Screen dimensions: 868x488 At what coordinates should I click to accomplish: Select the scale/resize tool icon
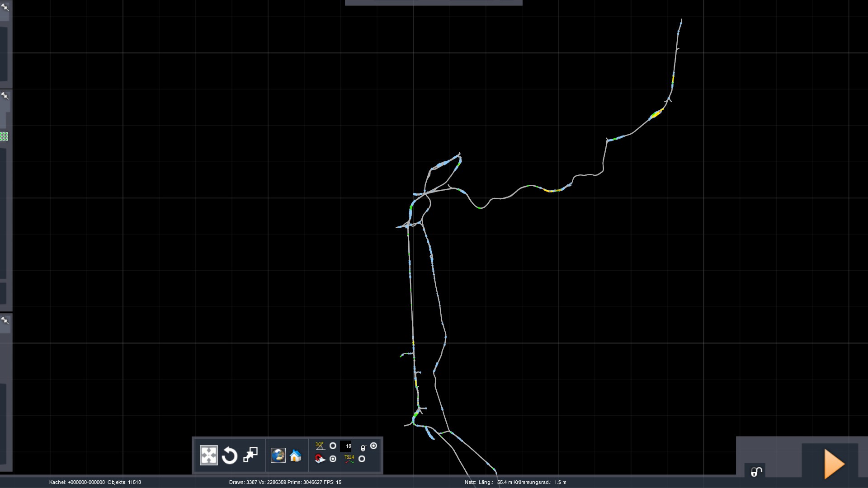click(250, 455)
